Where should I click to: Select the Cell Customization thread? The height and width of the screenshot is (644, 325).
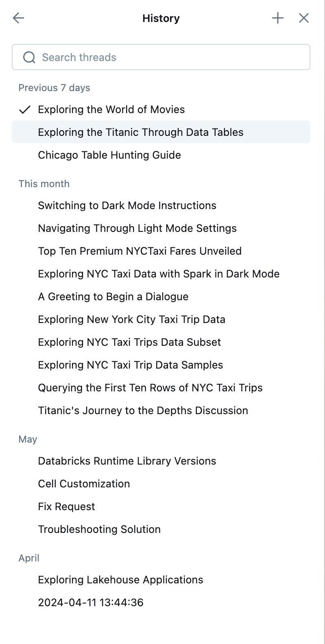pyautogui.click(x=84, y=484)
